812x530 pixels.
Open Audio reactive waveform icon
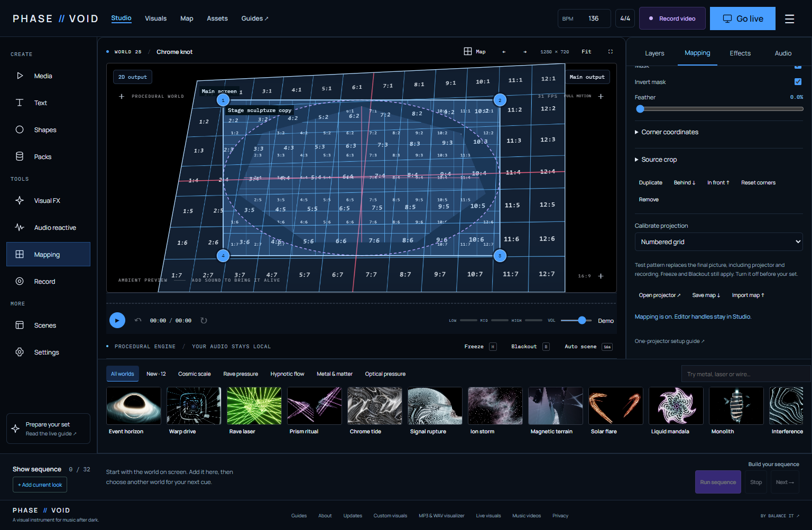tap(20, 227)
